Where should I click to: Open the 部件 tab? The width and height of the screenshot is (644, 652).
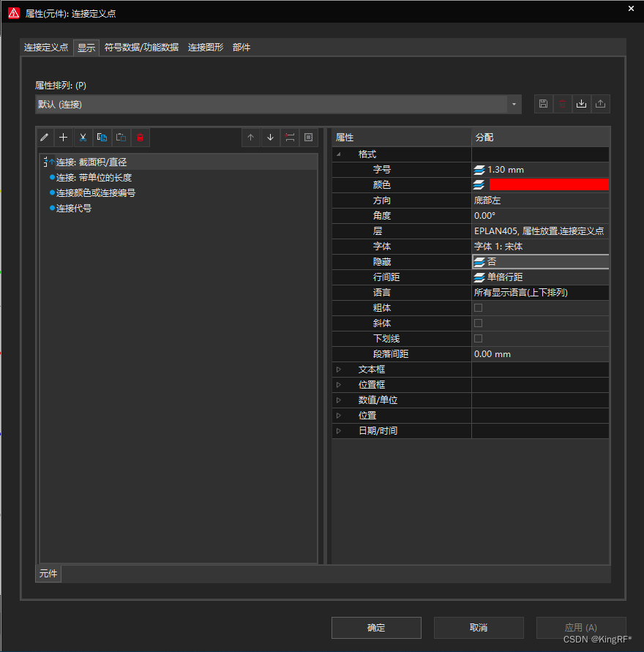[241, 48]
